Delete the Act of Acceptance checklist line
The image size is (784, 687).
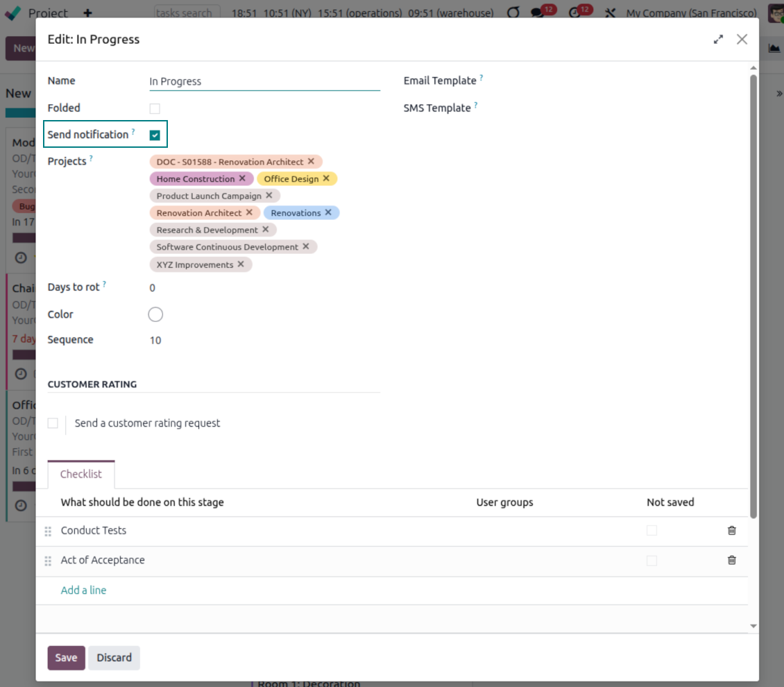click(731, 561)
